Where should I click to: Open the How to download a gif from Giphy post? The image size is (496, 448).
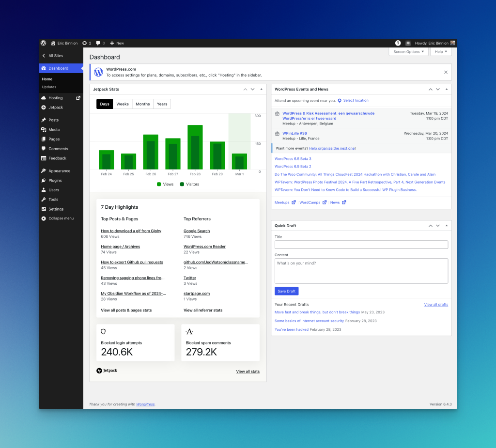click(131, 231)
